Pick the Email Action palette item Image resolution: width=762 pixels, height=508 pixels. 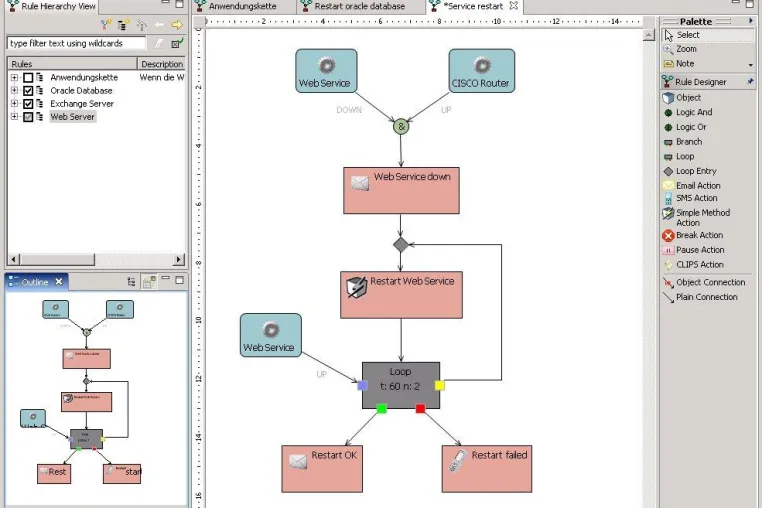point(692,186)
